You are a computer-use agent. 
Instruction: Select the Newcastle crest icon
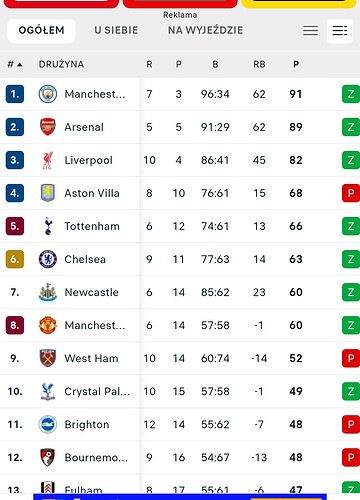(x=48, y=292)
